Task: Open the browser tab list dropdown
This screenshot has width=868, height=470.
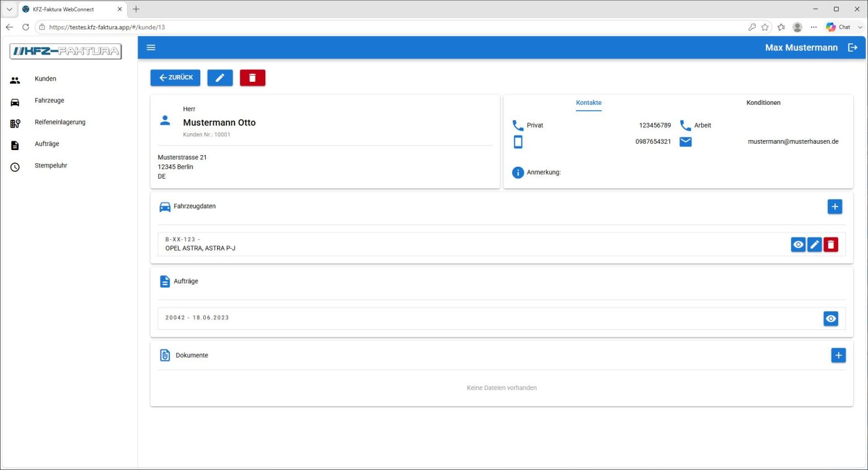Action: tap(9, 9)
